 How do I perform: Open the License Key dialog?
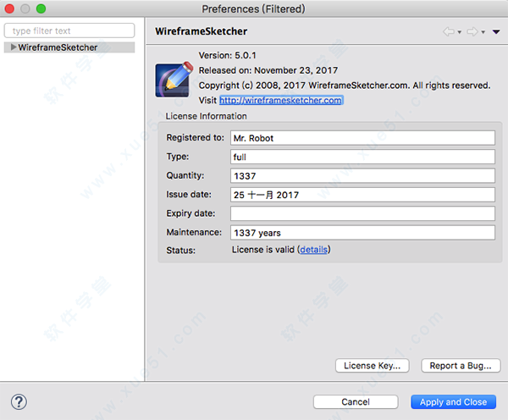click(373, 366)
